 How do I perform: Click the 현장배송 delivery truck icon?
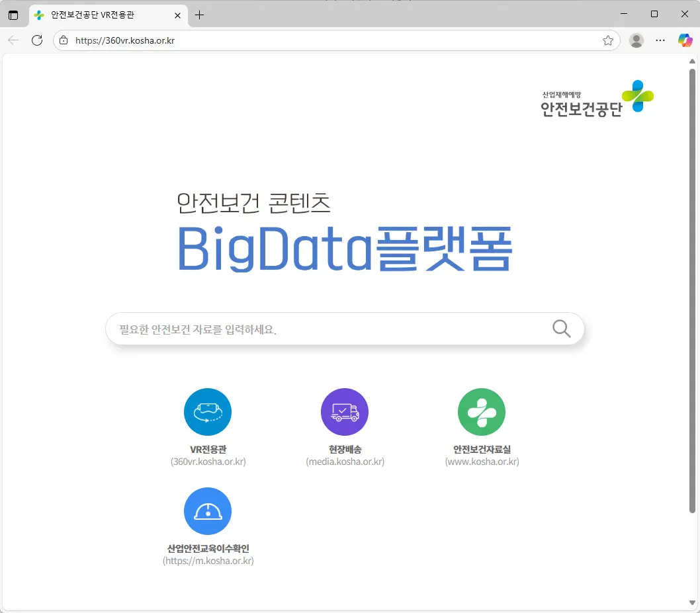point(344,412)
